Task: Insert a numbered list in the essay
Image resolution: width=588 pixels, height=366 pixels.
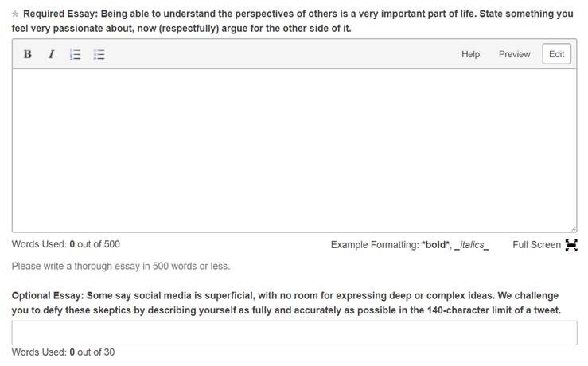Action: (76, 54)
